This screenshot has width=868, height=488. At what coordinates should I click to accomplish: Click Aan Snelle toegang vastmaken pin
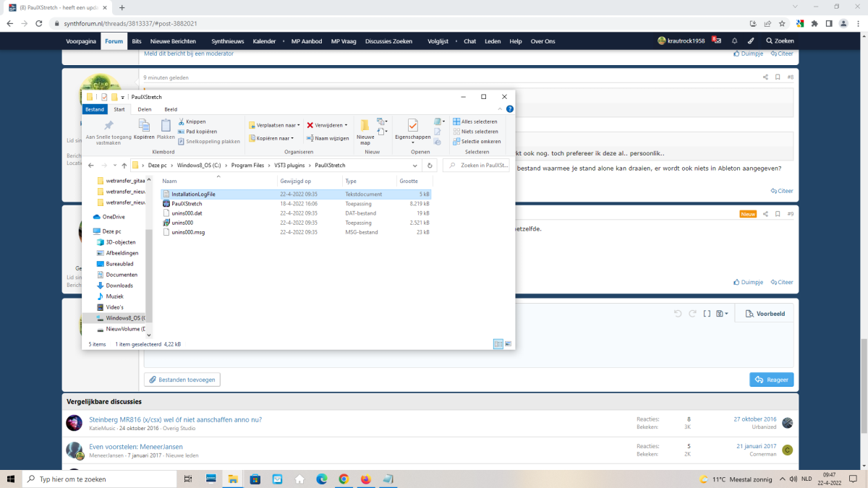tap(109, 132)
